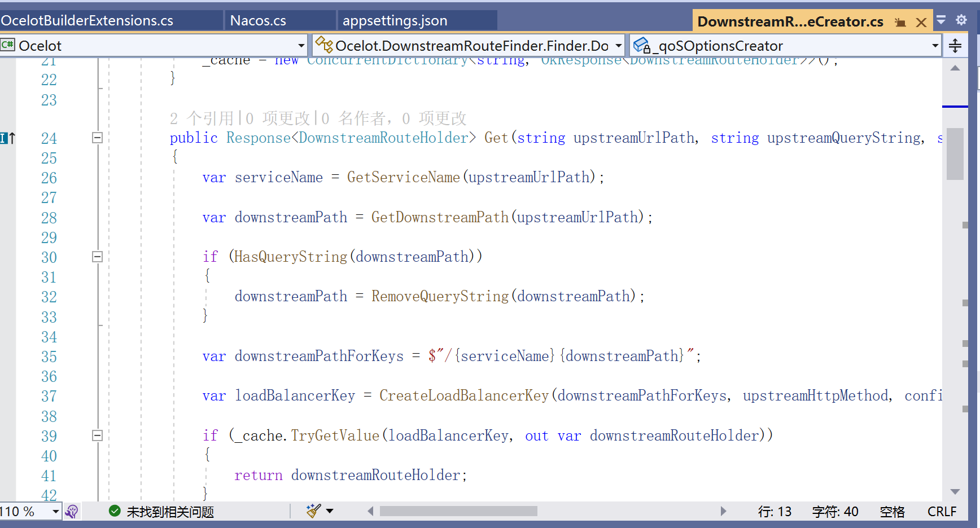Show hidden tabs via overflow arrow
This screenshot has width=980, height=528.
[940, 20]
